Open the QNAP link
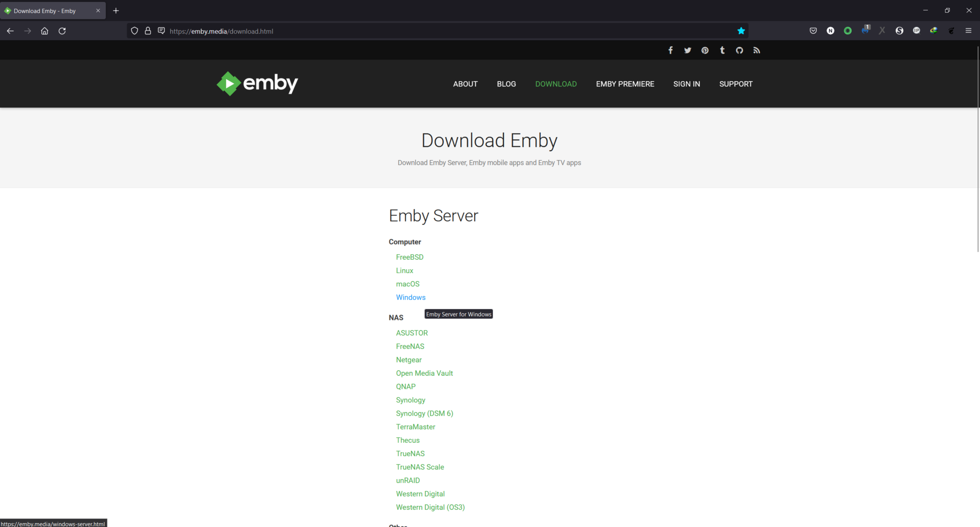The image size is (980, 527). [406, 386]
